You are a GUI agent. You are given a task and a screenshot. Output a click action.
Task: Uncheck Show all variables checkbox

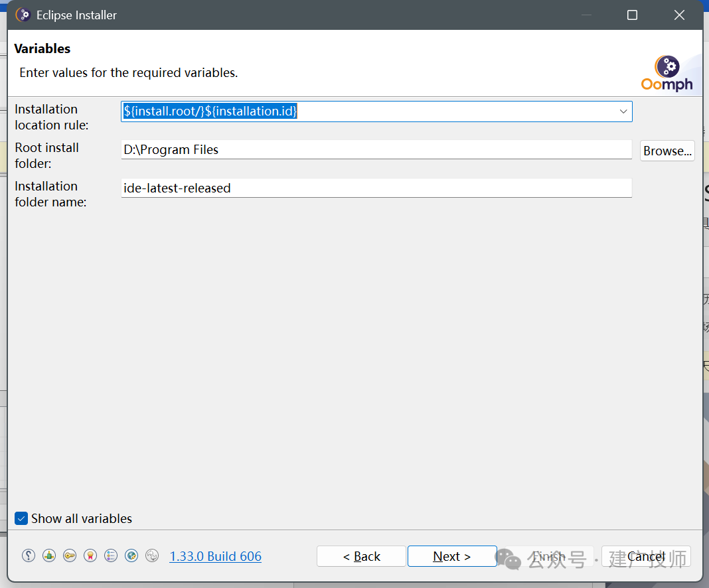(x=21, y=518)
